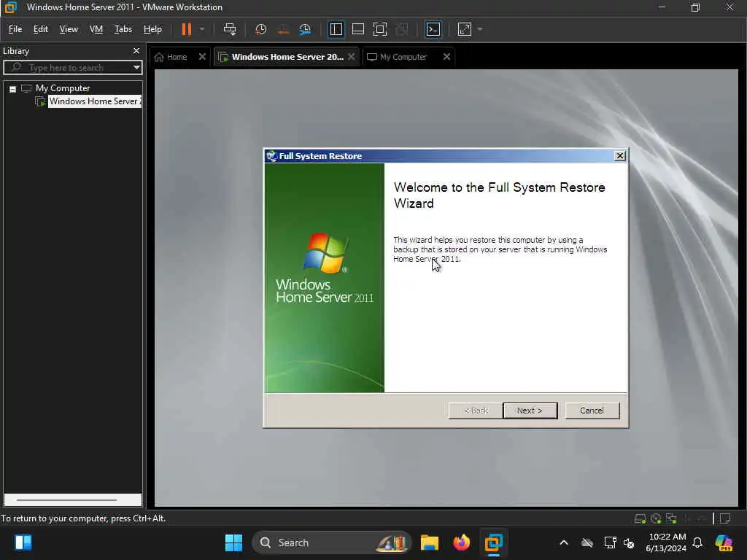Close the Library panel
This screenshot has width=747, height=560.
click(x=136, y=50)
